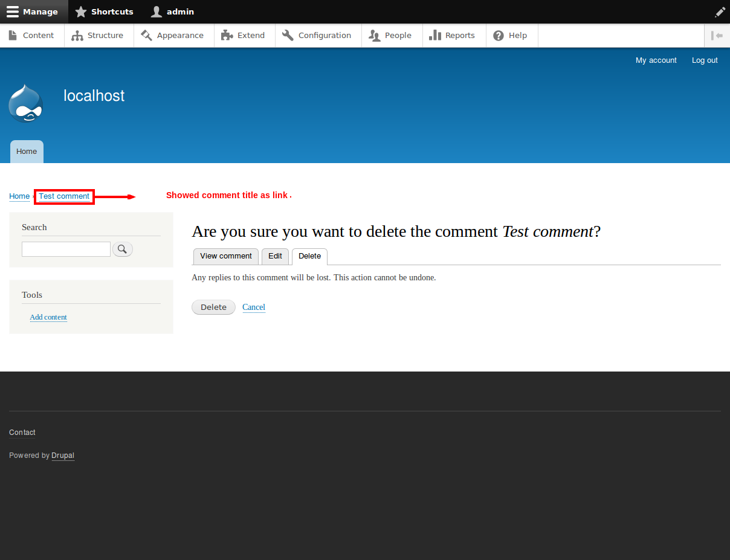
Task: Open the Configuration menu
Action: pos(317,36)
